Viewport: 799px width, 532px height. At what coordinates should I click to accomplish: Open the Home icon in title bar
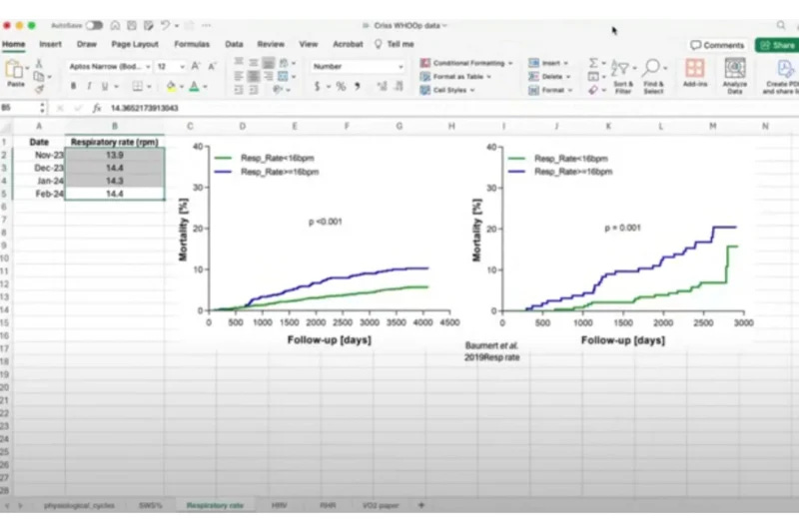(115, 26)
